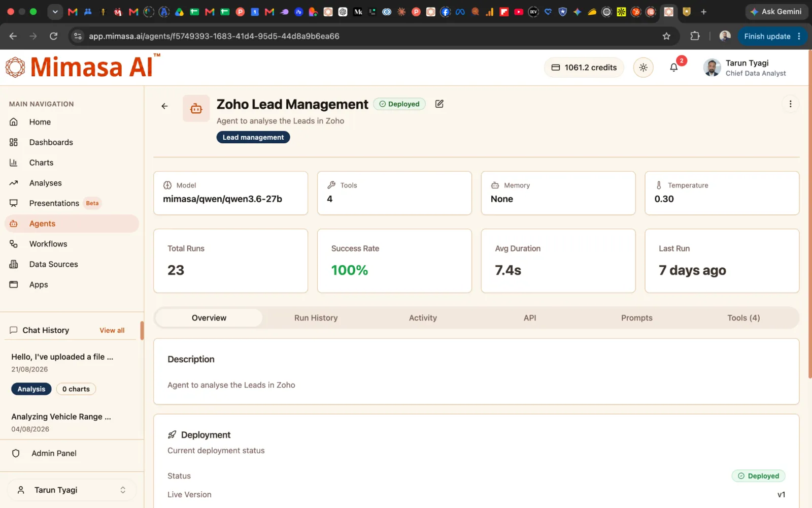Image resolution: width=812 pixels, height=508 pixels.
Task: Open a new browser tab
Action: pos(703,12)
